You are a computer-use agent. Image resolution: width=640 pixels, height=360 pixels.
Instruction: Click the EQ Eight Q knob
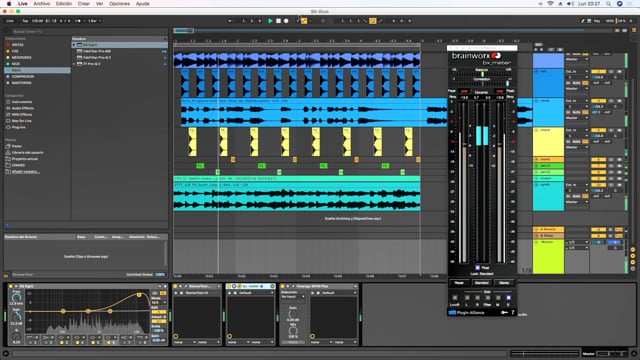tap(16, 337)
